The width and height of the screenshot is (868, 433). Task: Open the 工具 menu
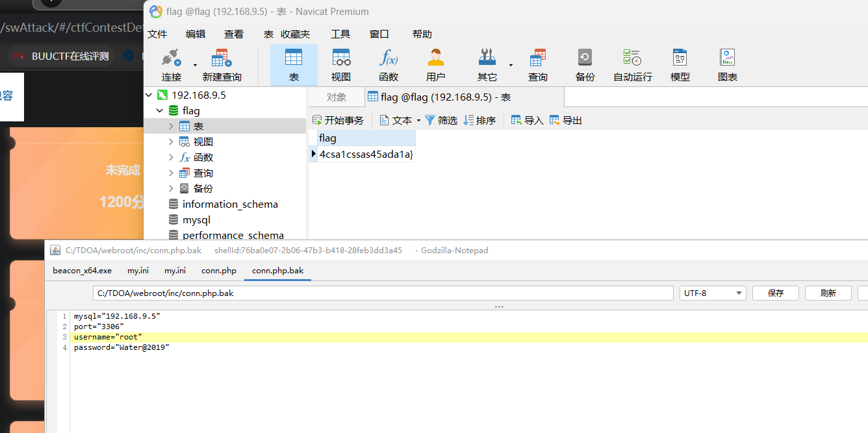[x=340, y=34]
